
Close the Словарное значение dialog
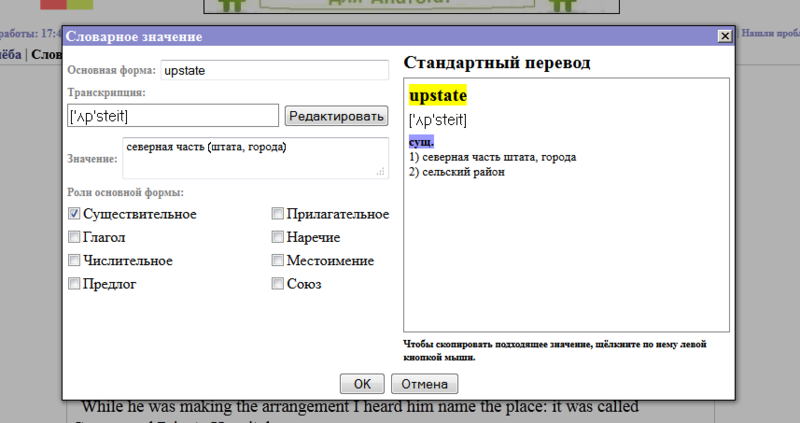(724, 36)
